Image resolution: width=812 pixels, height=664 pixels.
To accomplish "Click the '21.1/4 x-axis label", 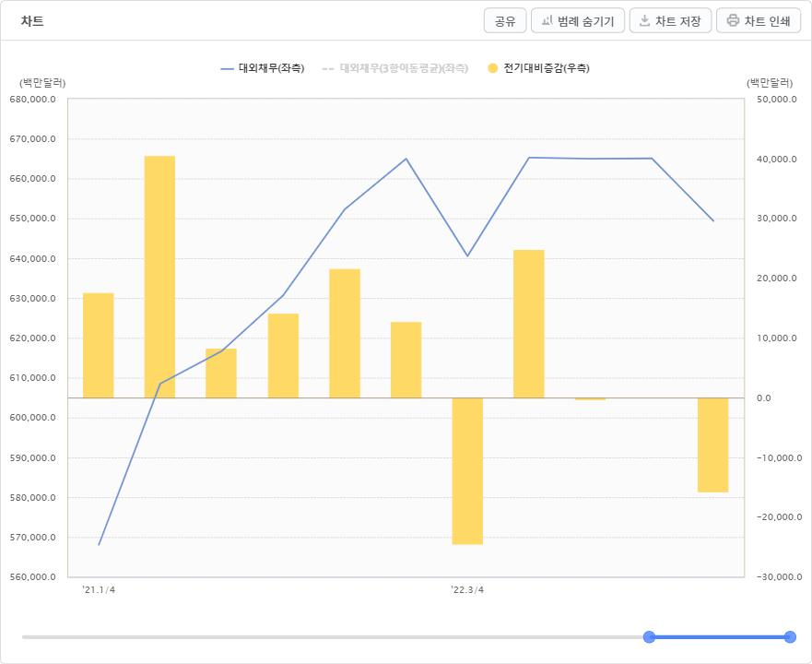I will click(99, 590).
